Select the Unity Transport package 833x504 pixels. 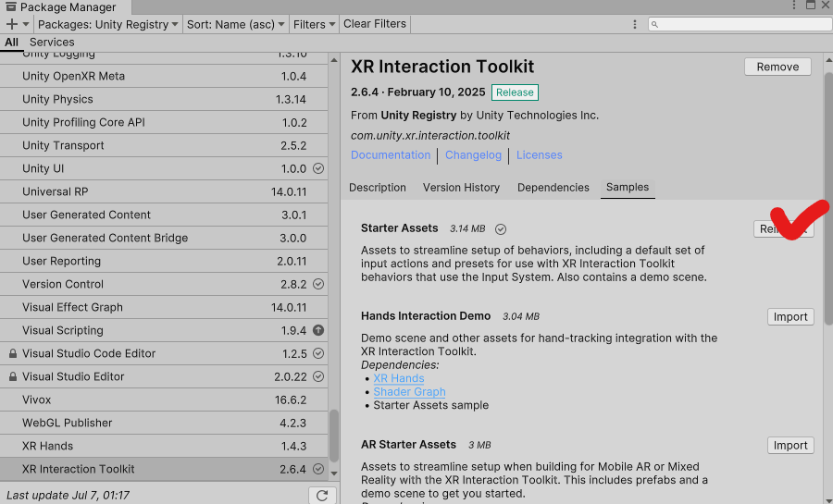[164, 145]
